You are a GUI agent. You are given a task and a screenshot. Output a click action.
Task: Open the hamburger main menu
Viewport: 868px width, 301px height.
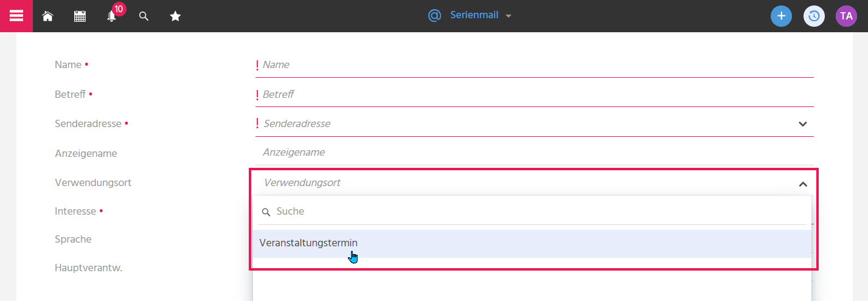point(16,16)
